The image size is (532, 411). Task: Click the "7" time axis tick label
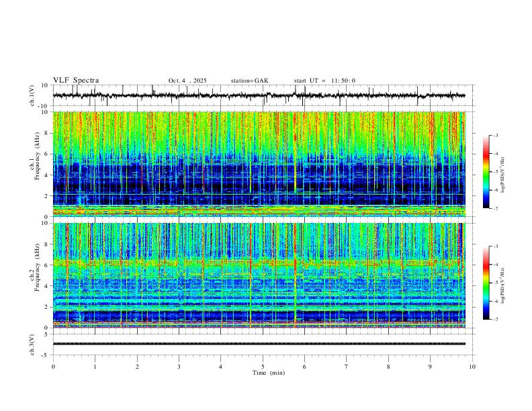tap(347, 367)
